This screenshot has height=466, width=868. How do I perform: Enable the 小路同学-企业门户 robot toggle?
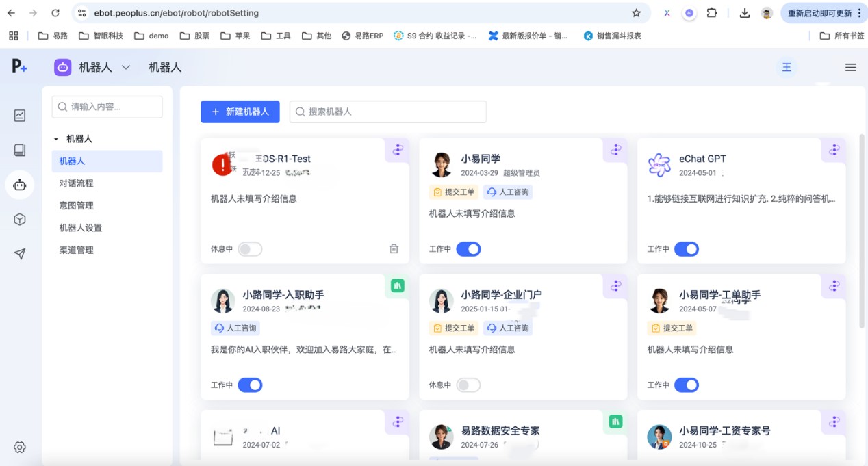[468, 385]
